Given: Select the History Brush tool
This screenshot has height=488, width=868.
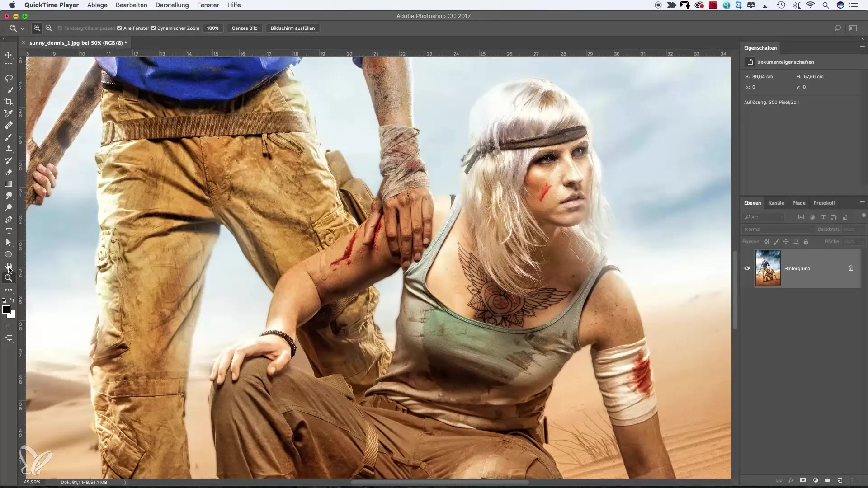Looking at the screenshot, I should coord(9,160).
